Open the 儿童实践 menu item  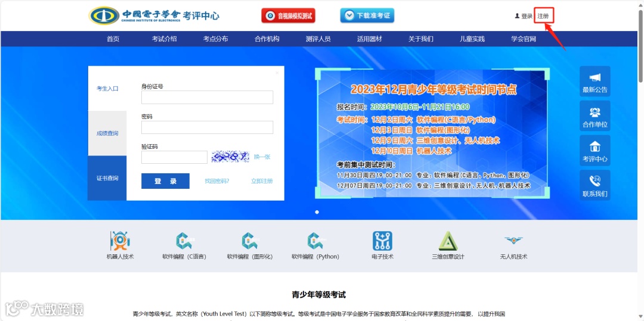[472, 39]
